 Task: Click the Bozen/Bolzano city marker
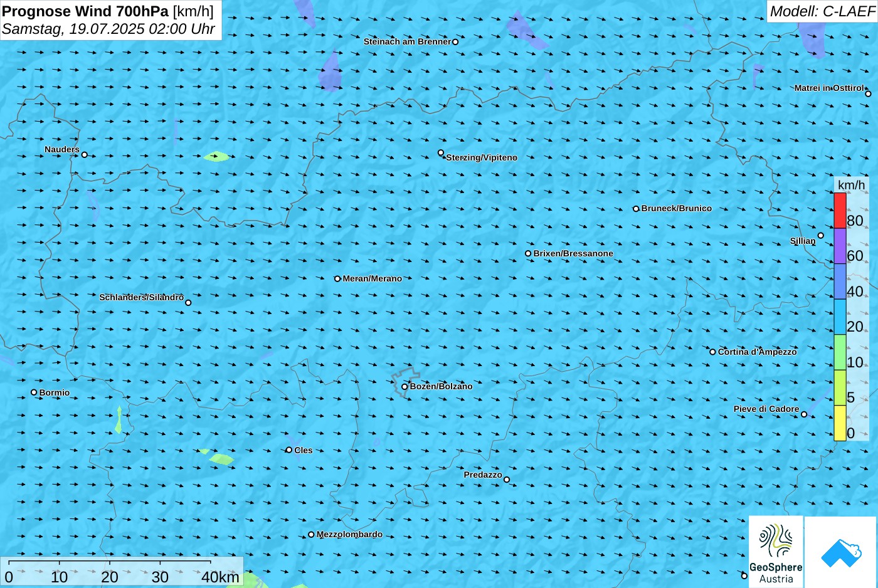(405, 387)
